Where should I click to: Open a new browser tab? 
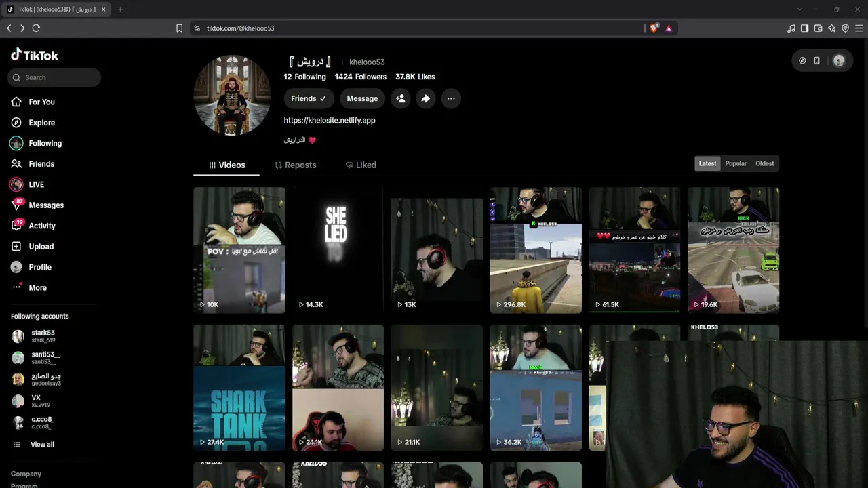120,9
